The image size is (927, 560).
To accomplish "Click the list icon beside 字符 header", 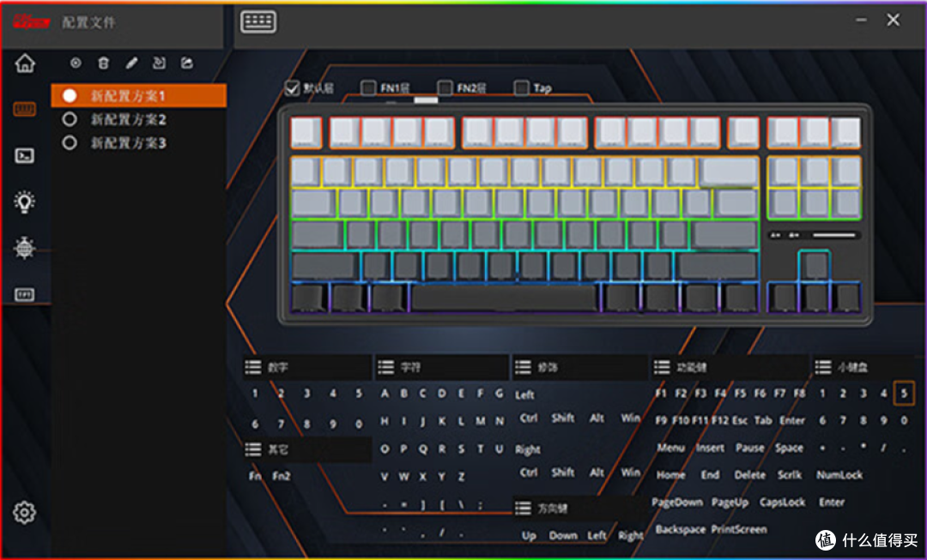I will pyautogui.click(x=386, y=367).
